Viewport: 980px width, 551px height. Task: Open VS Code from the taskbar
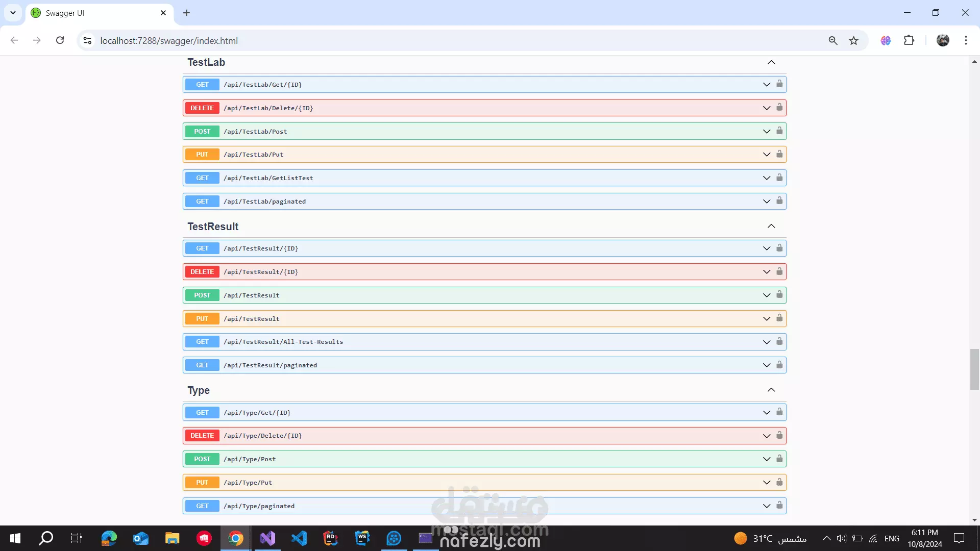(x=299, y=538)
